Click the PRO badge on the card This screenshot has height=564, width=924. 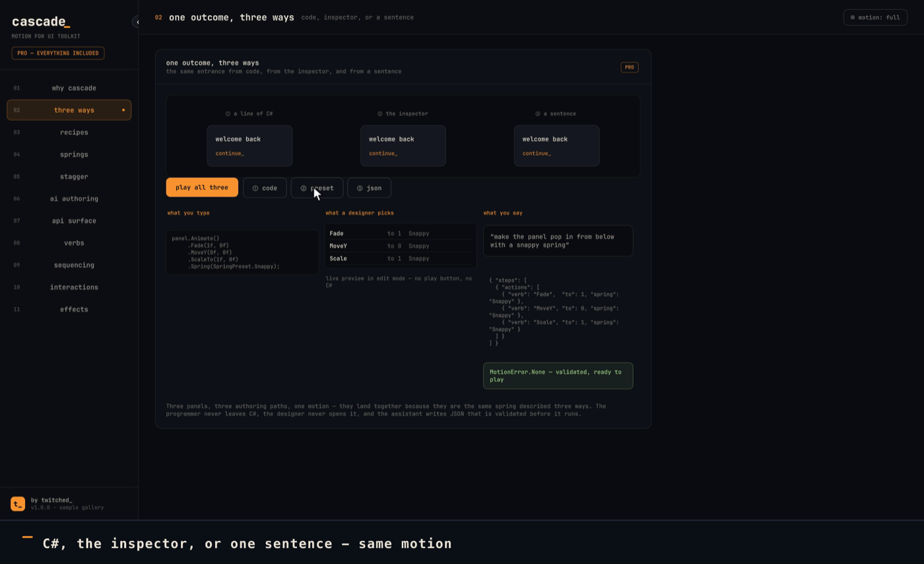click(x=629, y=67)
